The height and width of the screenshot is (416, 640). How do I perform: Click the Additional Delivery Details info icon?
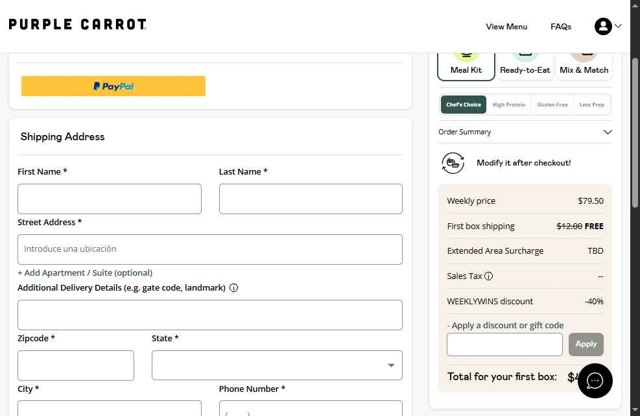point(233,288)
